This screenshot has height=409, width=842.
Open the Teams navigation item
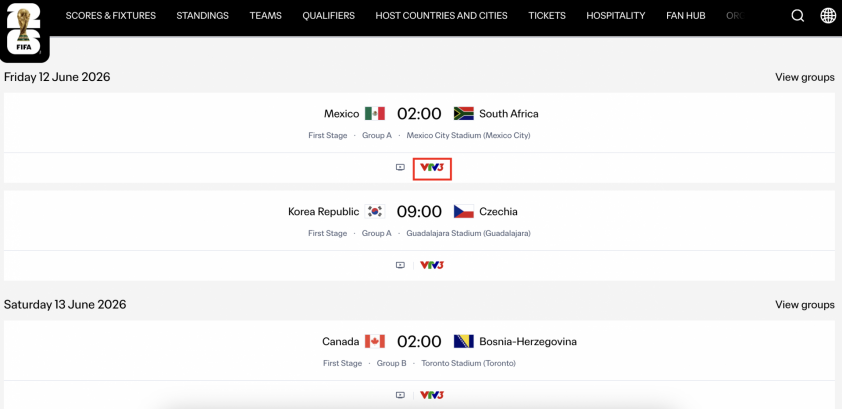pyautogui.click(x=265, y=16)
